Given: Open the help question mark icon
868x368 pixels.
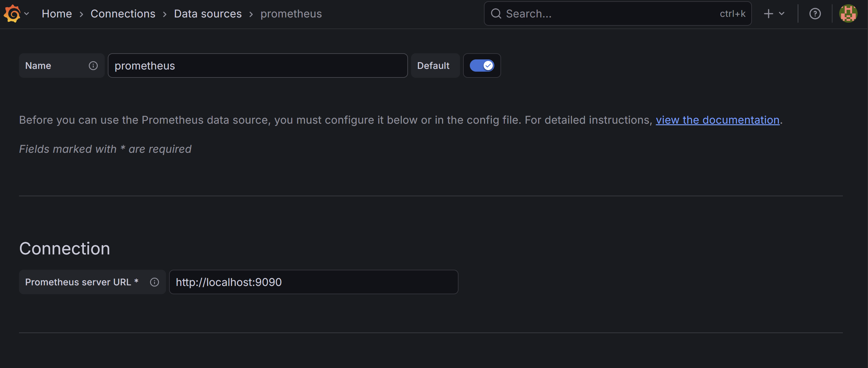Looking at the screenshot, I should [815, 14].
